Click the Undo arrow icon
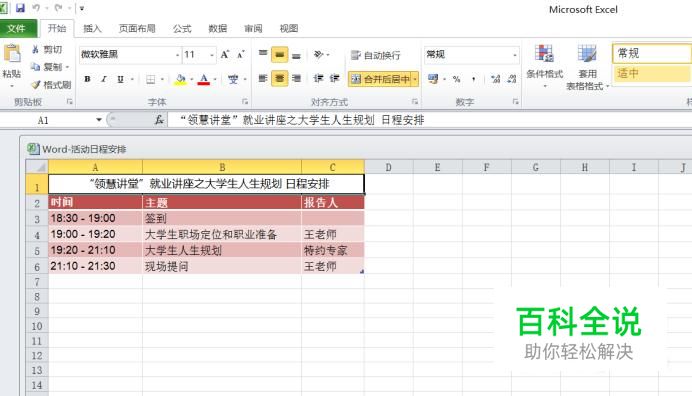 tap(36, 8)
